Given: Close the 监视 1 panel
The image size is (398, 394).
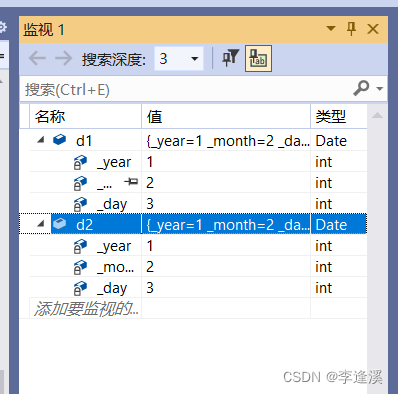Looking at the screenshot, I should [373, 29].
